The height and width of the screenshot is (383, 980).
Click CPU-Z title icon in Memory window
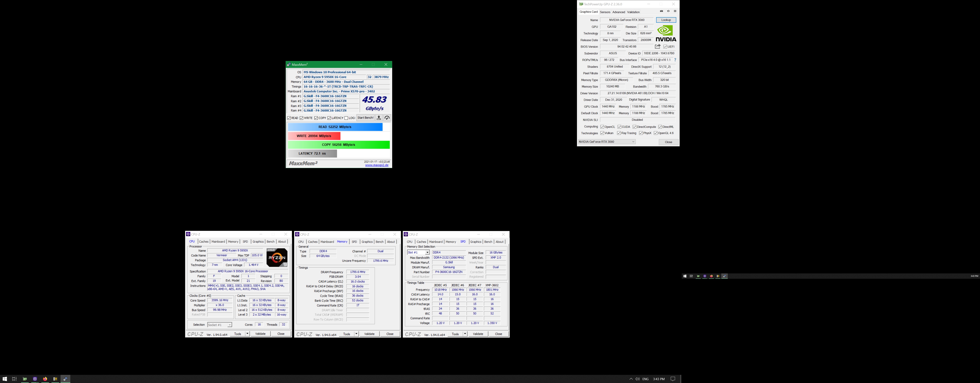(x=297, y=234)
